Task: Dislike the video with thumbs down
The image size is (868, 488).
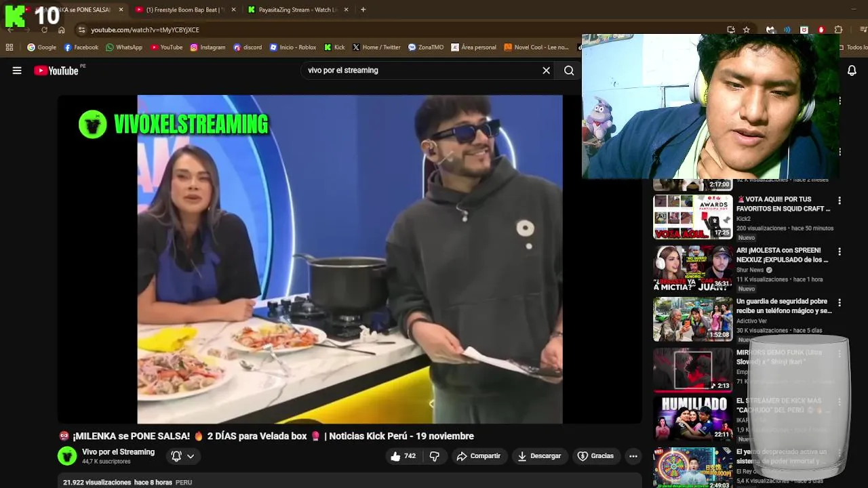Action: tap(435, 456)
